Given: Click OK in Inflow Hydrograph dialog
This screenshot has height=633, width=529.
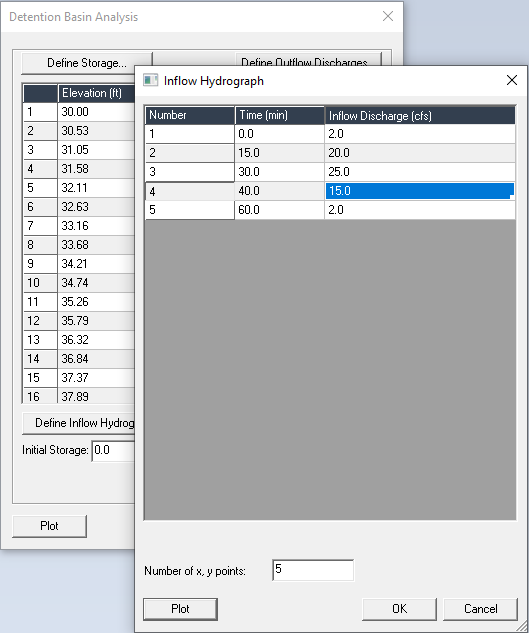Looking at the screenshot, I should (399, 609).
